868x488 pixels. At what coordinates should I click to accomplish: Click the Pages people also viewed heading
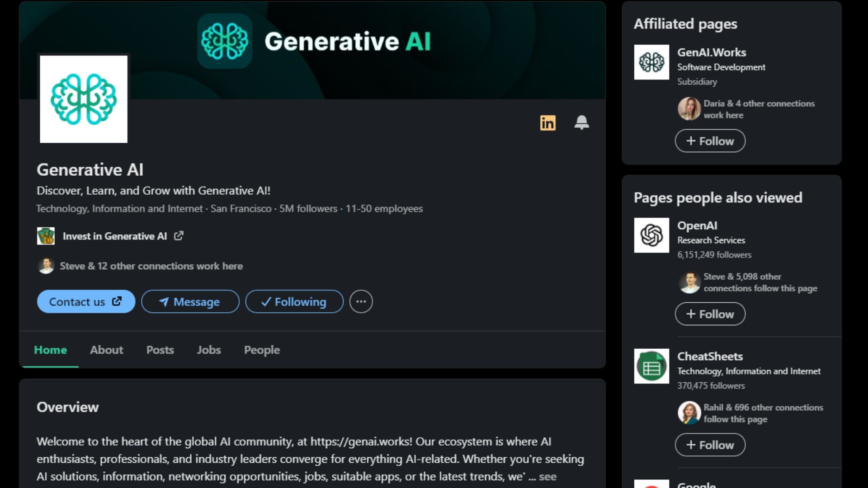718,198
